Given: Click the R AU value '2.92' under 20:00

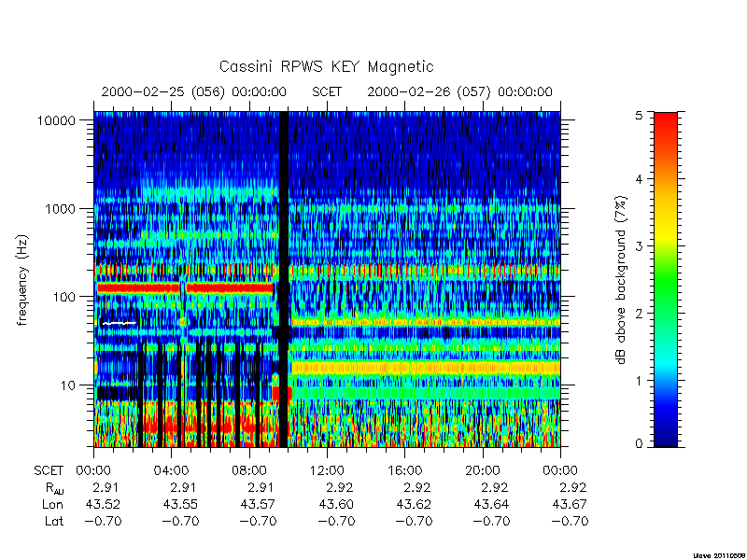Looking at the screenshot, I should [495, 487].
